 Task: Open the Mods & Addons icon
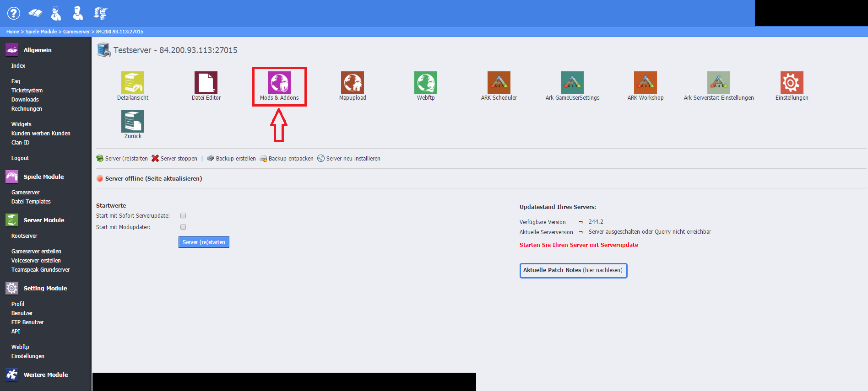(279, 83)
